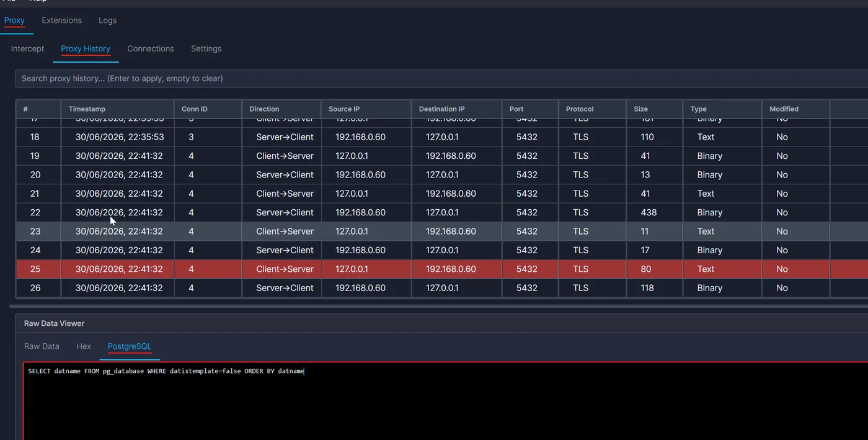This screenshot has width=868, height=440.
Task: Click port 5432 in row 19
Action: 527,156
